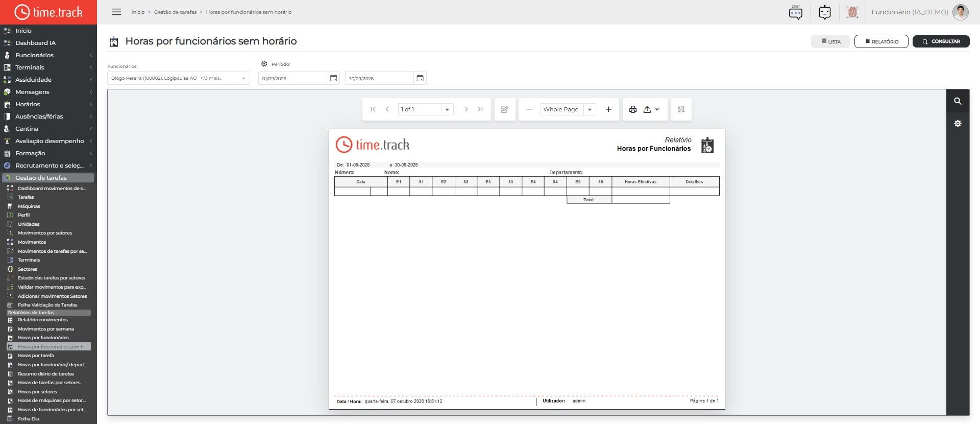
Task: Click the end date field 30/09/2026
Action: (x=379, y=78)
